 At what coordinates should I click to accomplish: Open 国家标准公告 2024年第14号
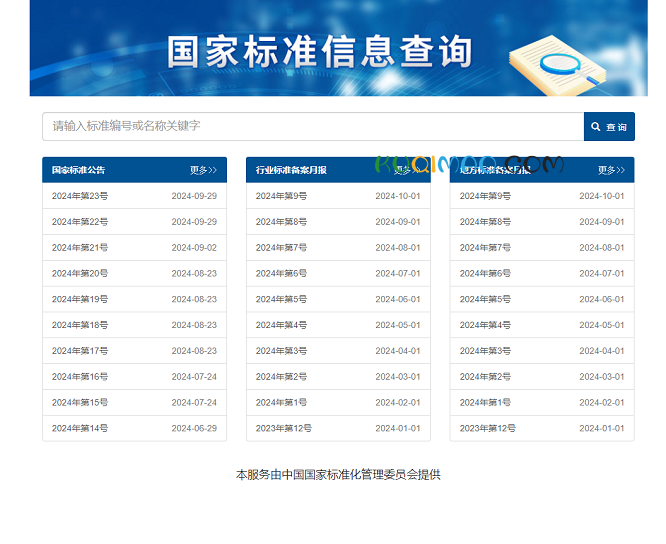[x=80, y=428]
